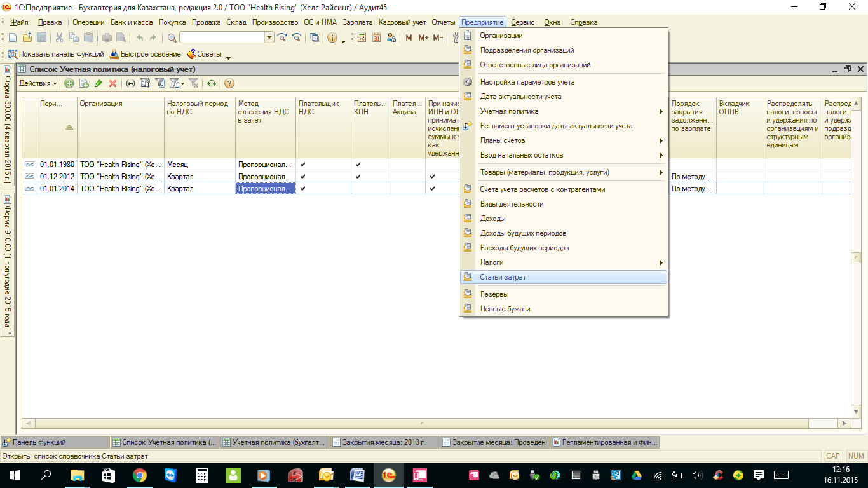Viewport: 868px width, 488px height.
Task: Click the crossed-out disable filter icon
Action: pyautogui.click(x=194, y=83)
